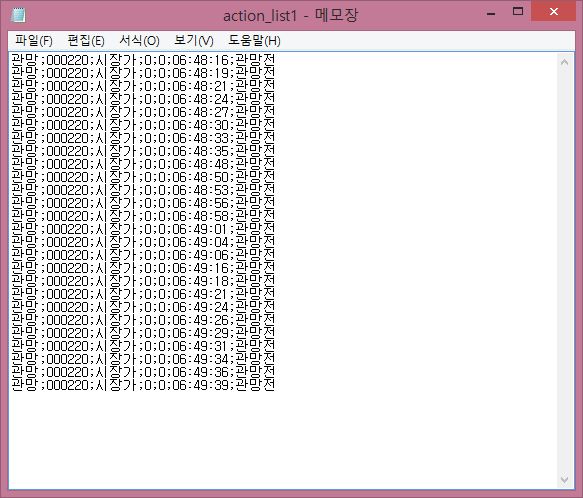Click the line with time 06:49:04
Screen dimensions: 583x498
coord(143,242)
